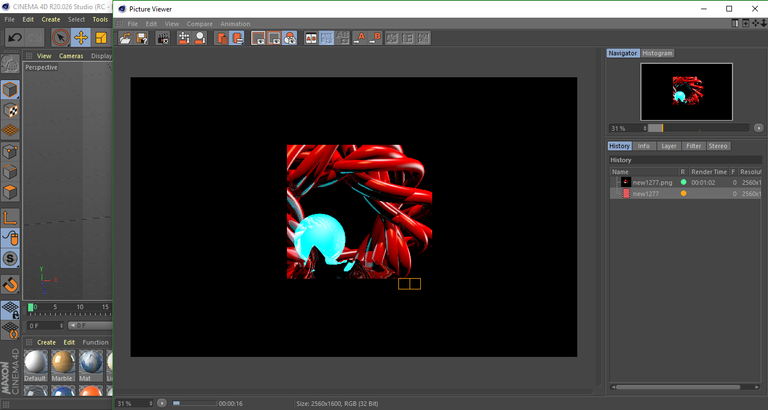Select the History tab

pos(620,146)
